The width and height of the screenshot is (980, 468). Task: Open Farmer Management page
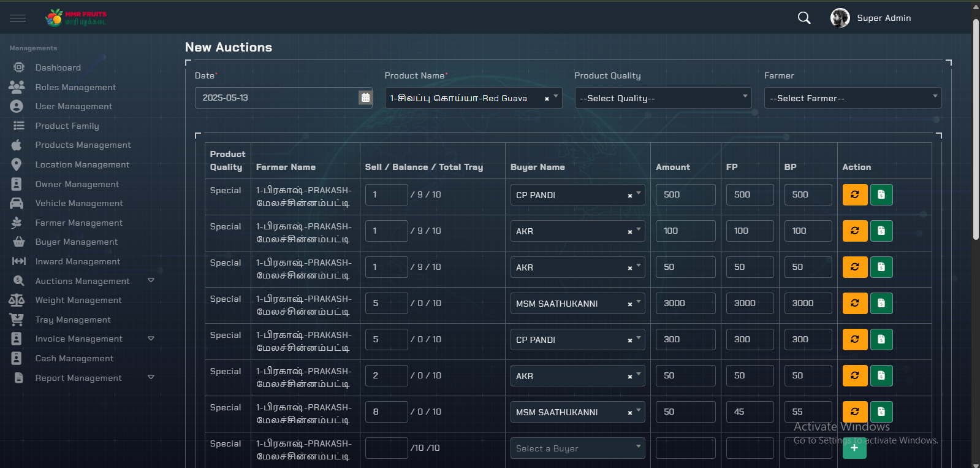coord(78,223)
